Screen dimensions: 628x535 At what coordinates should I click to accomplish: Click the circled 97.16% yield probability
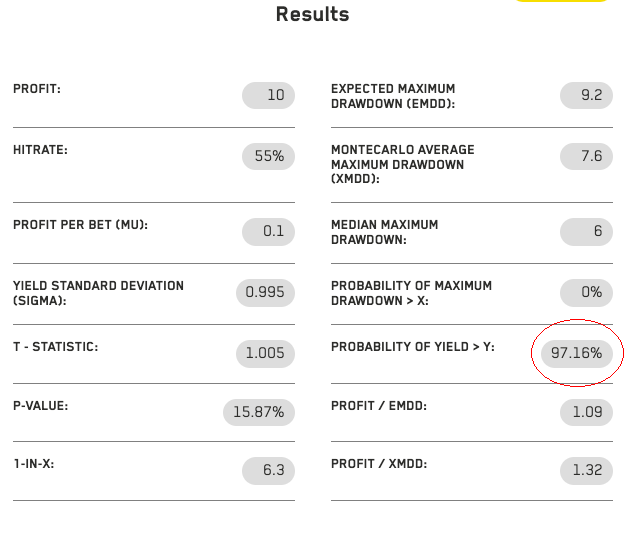[x=577, y=353]
